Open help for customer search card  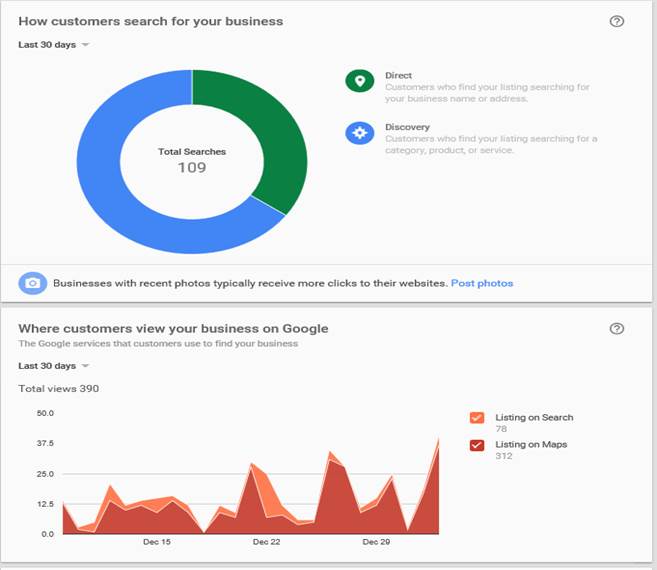[x=616, y=21]
